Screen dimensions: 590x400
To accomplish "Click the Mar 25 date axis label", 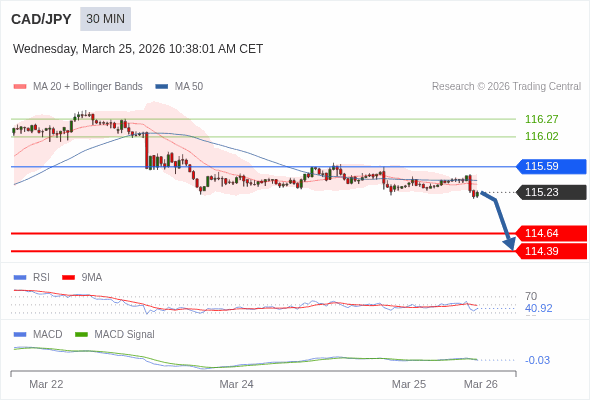I will 409,384.
